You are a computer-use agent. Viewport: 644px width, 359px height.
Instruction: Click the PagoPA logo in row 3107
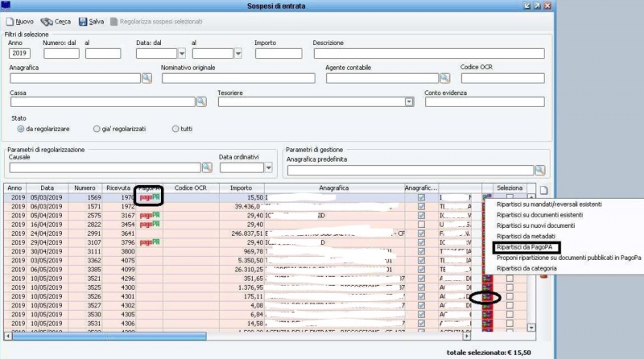tap(150, 242)
